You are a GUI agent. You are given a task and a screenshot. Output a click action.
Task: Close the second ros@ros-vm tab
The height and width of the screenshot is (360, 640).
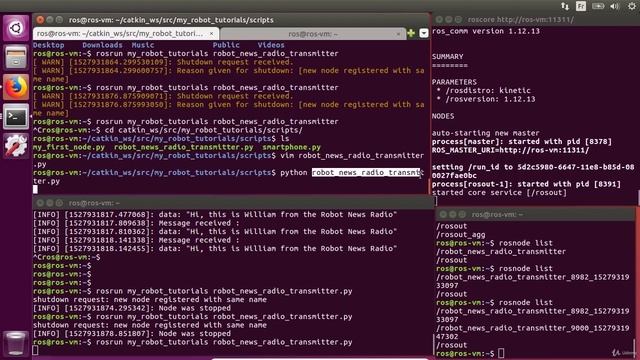click(x=398, y=34)
